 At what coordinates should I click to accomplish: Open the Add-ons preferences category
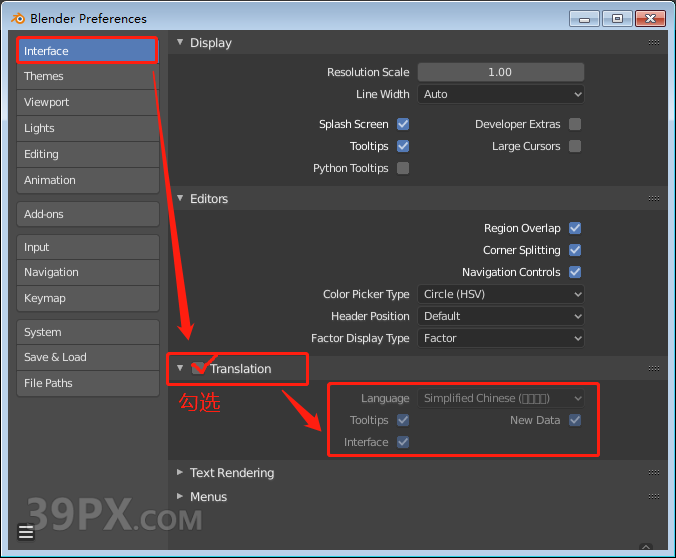(87, 214)
